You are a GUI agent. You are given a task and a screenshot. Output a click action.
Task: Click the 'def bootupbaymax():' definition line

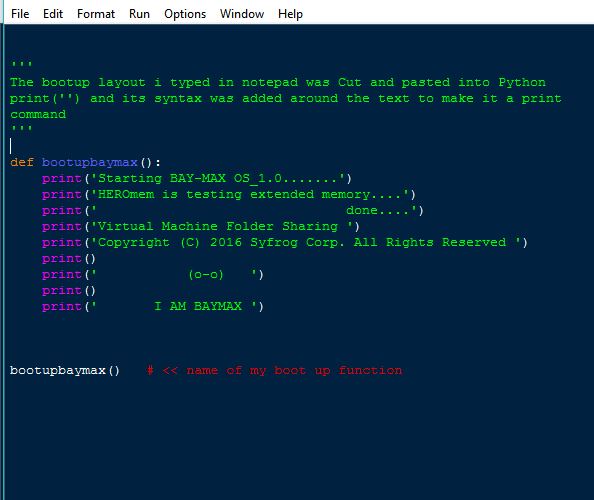(x=85, y=162)
